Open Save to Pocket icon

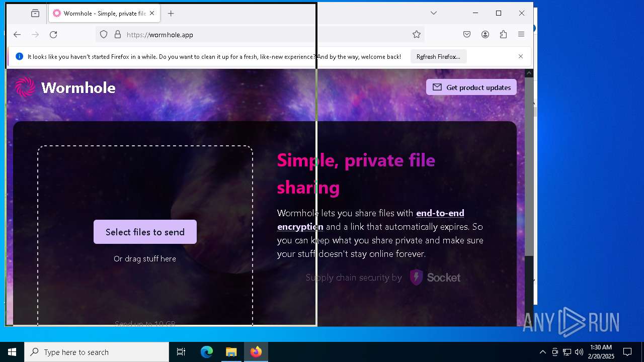pos(467,35)
